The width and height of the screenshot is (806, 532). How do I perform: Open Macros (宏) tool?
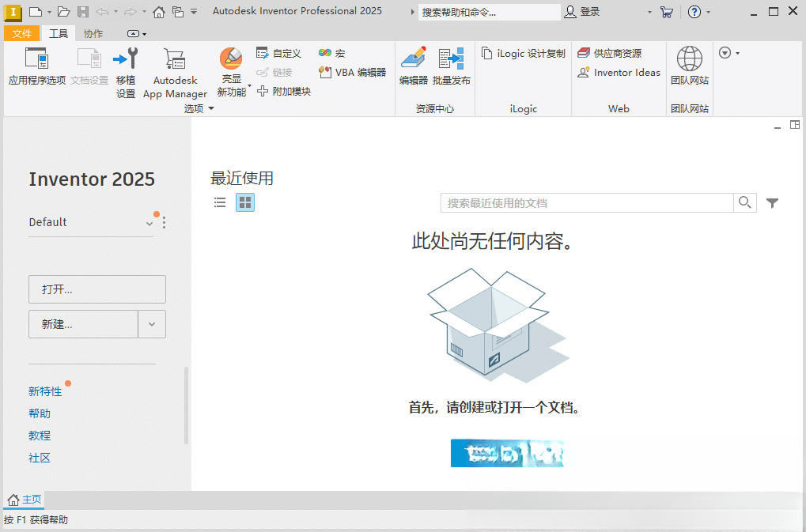(x=331, y=54)
